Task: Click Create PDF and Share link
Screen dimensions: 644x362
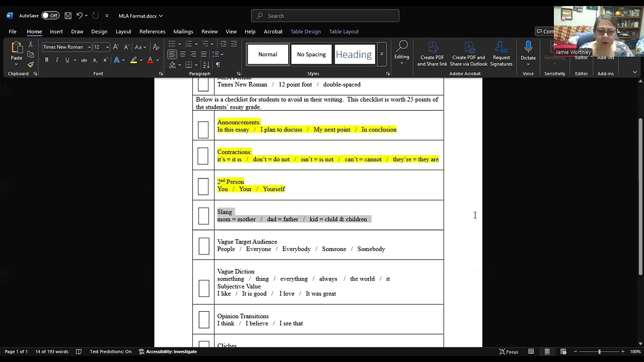Action: click(432, 54)
